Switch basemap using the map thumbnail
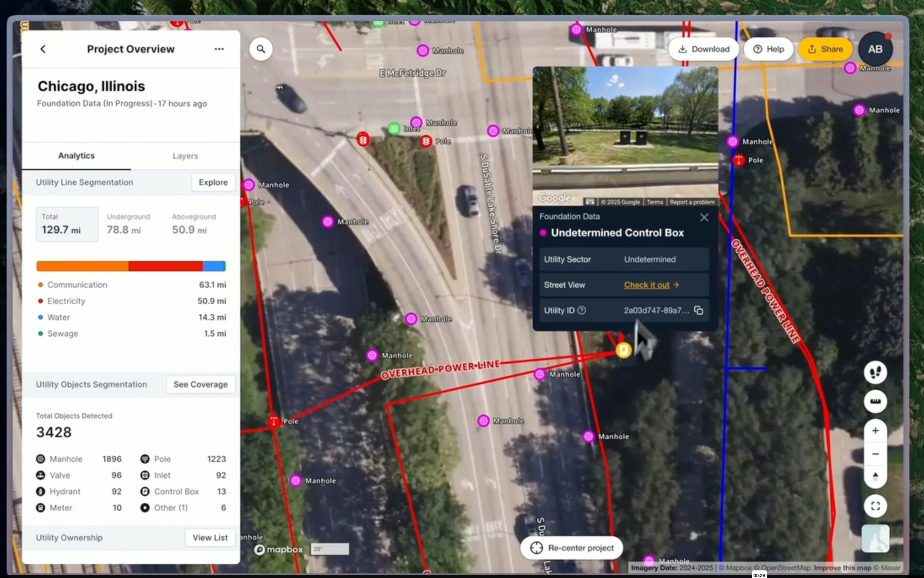The height and width of the screenshot is (578, 924). click(875, 538)
